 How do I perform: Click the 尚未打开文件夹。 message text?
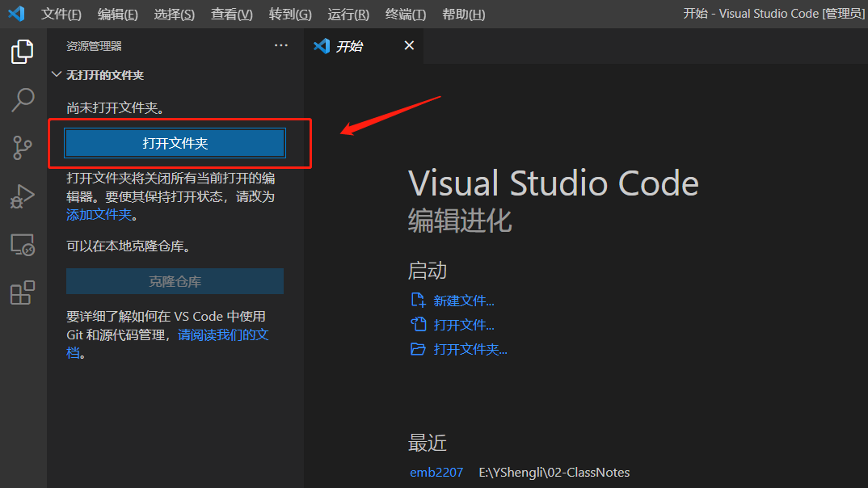[115, 108]
